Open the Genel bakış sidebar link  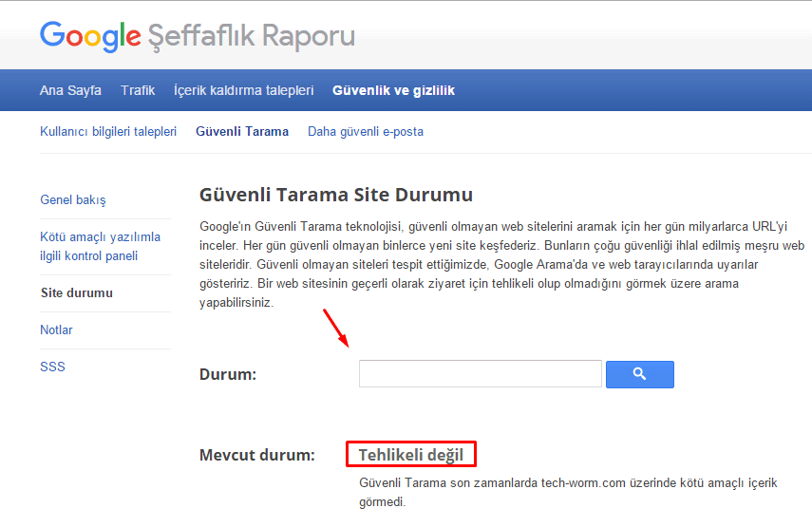coord(73,199)
